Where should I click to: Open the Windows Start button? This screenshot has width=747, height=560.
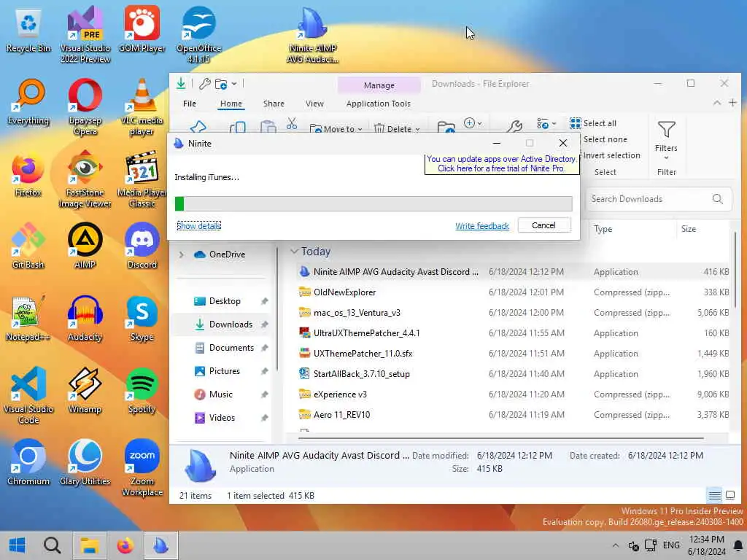(x=18, y=545)
